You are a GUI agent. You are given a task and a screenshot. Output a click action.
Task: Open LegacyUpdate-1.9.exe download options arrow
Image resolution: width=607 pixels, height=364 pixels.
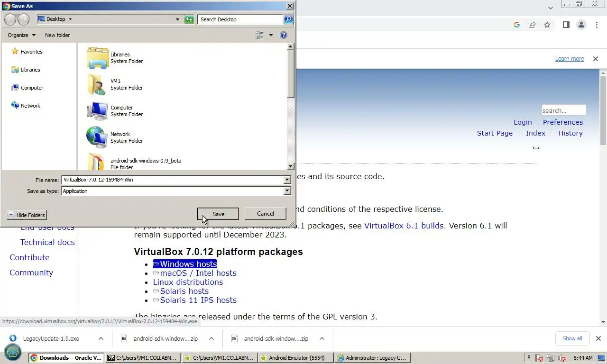(x=101, y=338)
